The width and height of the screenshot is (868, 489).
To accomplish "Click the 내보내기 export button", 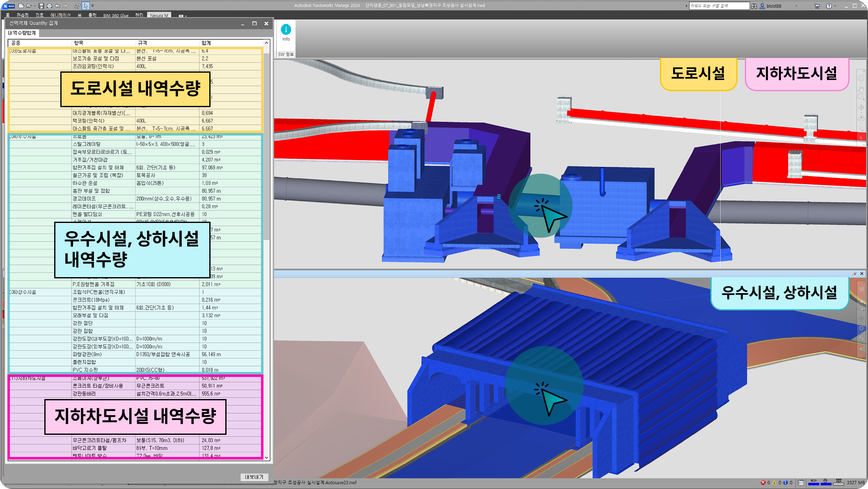I will point(254,477).
